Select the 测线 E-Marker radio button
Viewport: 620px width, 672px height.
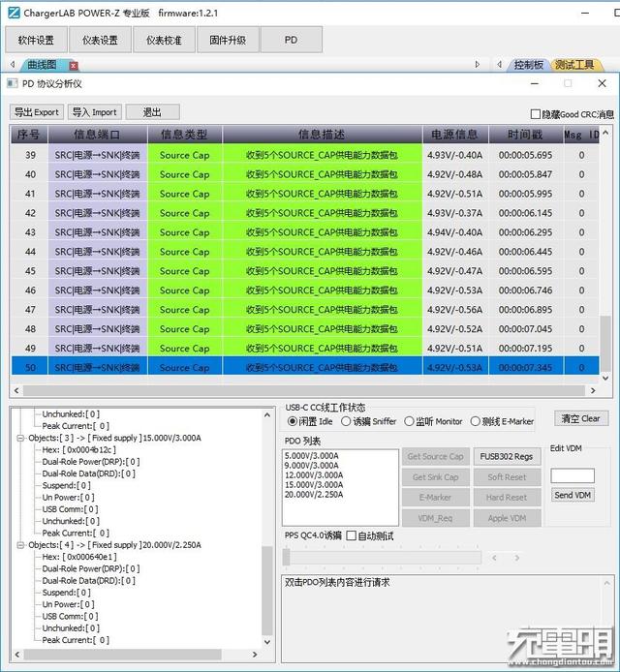click(475, 421)
